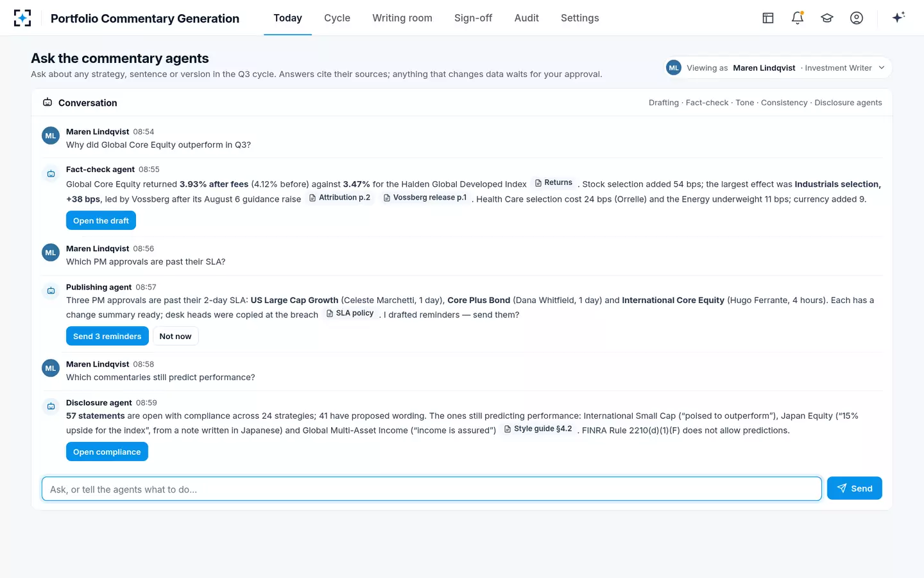
Task: Click the graduation cap learning icon
Action: pos(827,18)
